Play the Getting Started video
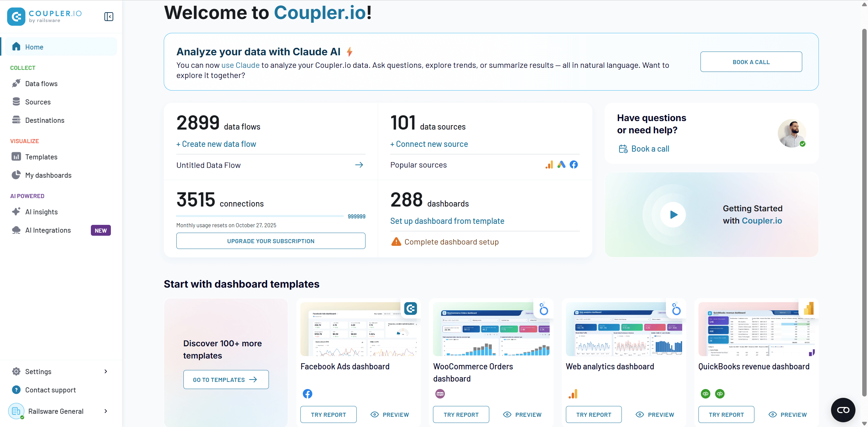The image size is (868, 427). (673, 214)
